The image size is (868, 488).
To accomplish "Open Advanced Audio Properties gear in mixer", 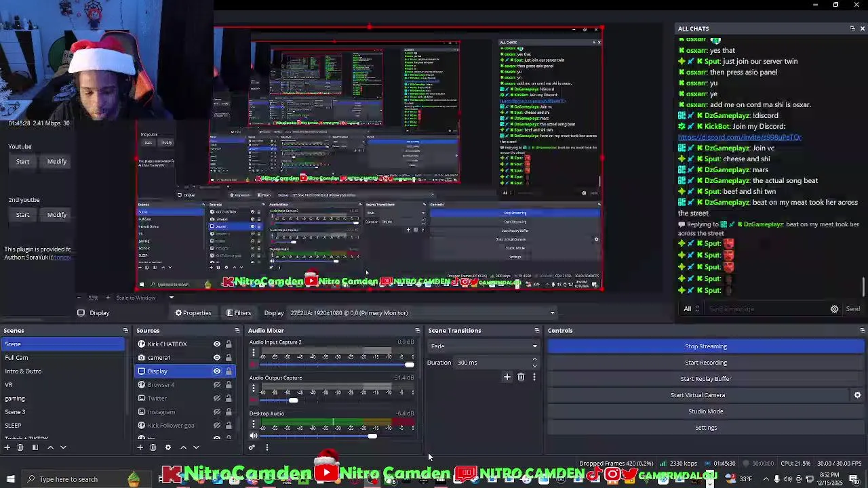I will (252, 447).
